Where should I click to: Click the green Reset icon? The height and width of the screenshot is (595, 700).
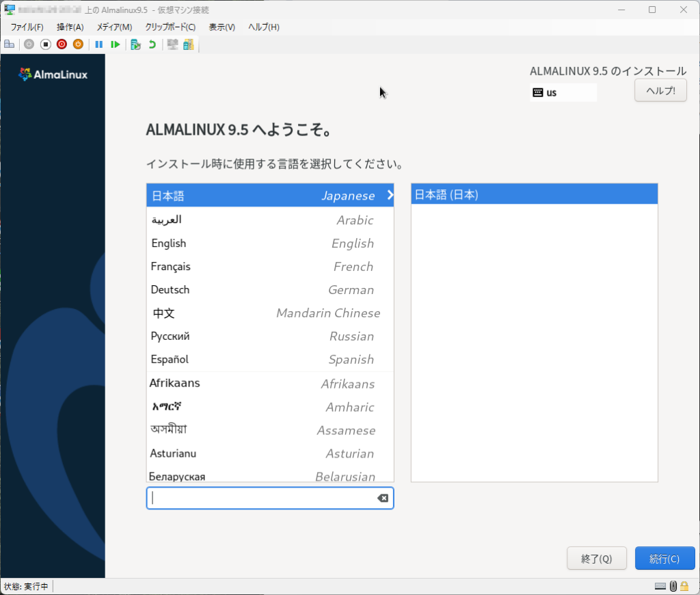pos(116,44)
